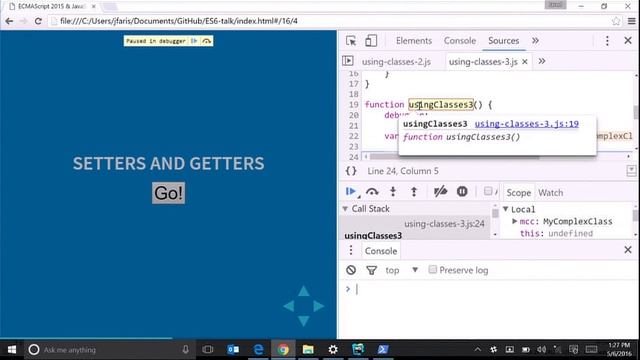Select the inspect element tool in DevTools
640x360 pixels.
[351, 41]
